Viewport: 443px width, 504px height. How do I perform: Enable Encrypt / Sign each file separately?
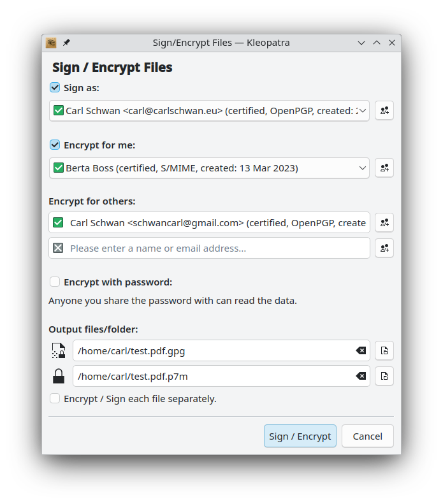55,399
